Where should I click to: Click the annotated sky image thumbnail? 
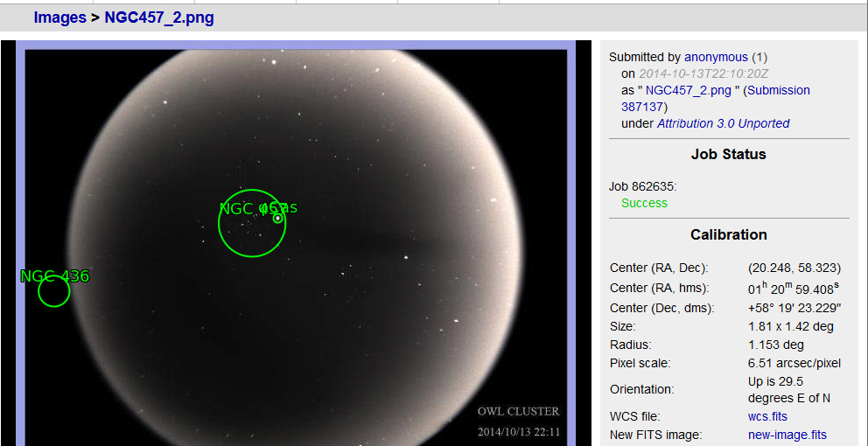[x=296, y=243]
